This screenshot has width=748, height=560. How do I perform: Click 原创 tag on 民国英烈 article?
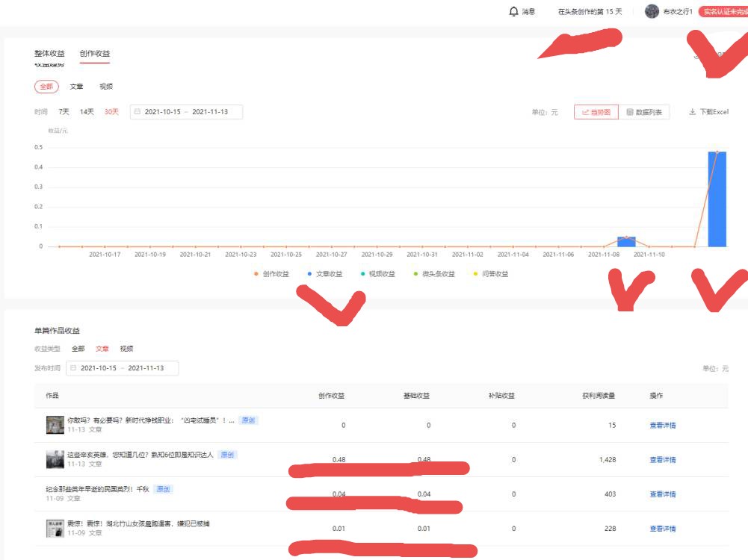tap(163, 489)
